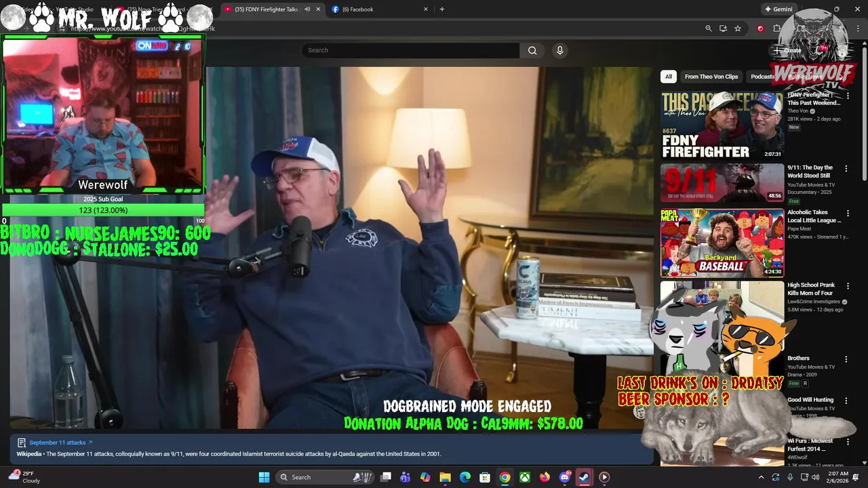This screenshot has height=488, width=868.
Task: Open the Xbox app from taskbar
Action: coord(525,477)
